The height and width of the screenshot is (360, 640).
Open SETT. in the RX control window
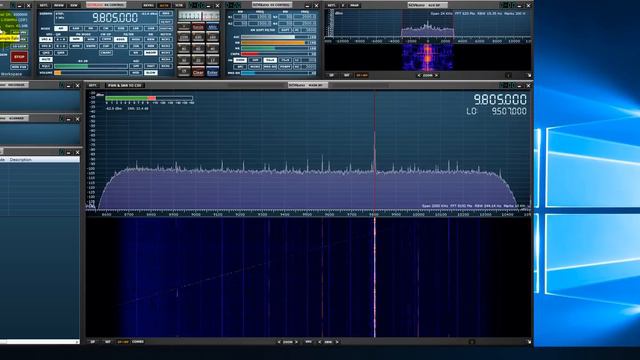pos(44,5)
